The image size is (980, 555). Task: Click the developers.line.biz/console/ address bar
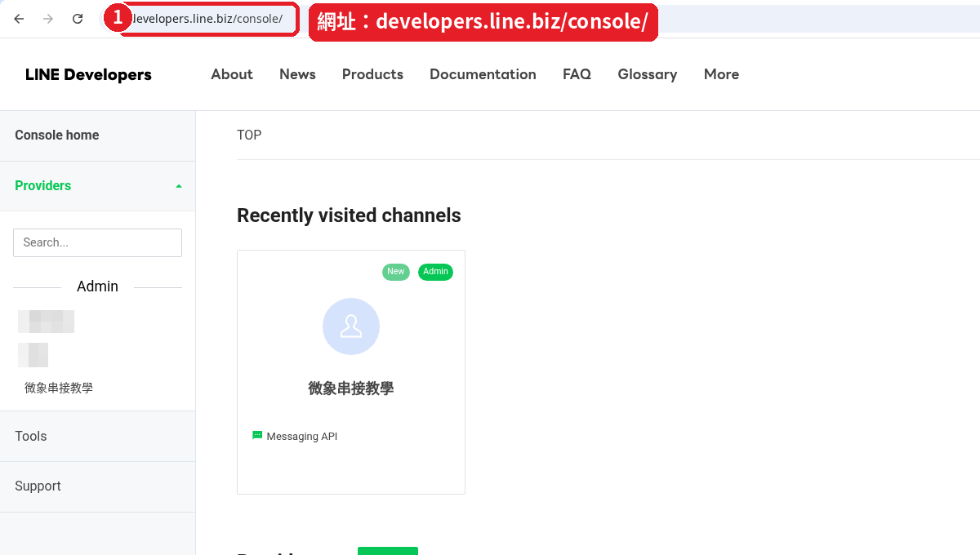point(208,19)
